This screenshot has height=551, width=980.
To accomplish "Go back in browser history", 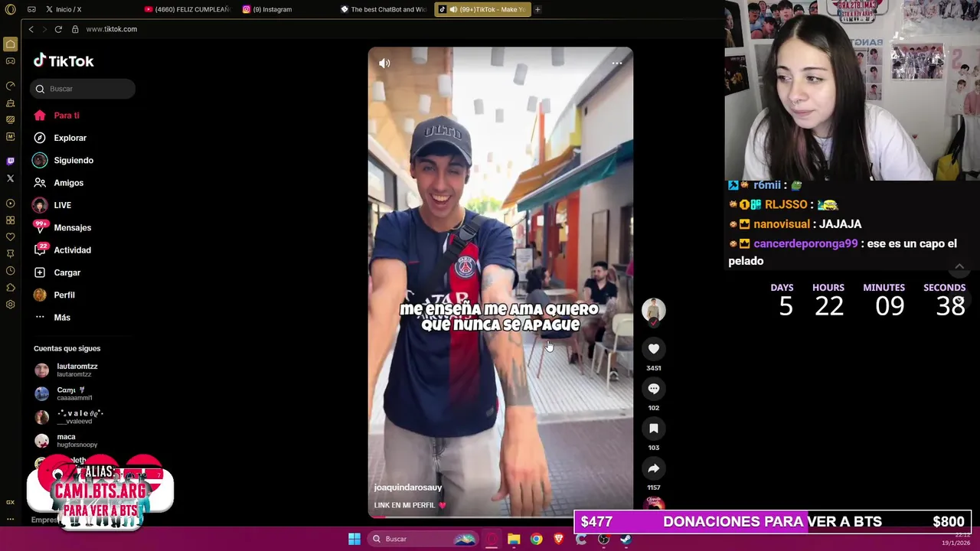I will pyautogui.click(x=31, y=29).
